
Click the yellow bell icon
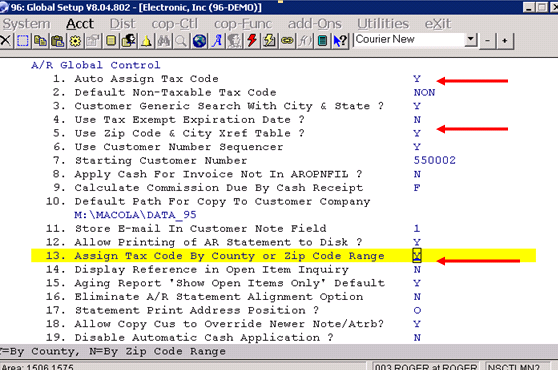146,41
